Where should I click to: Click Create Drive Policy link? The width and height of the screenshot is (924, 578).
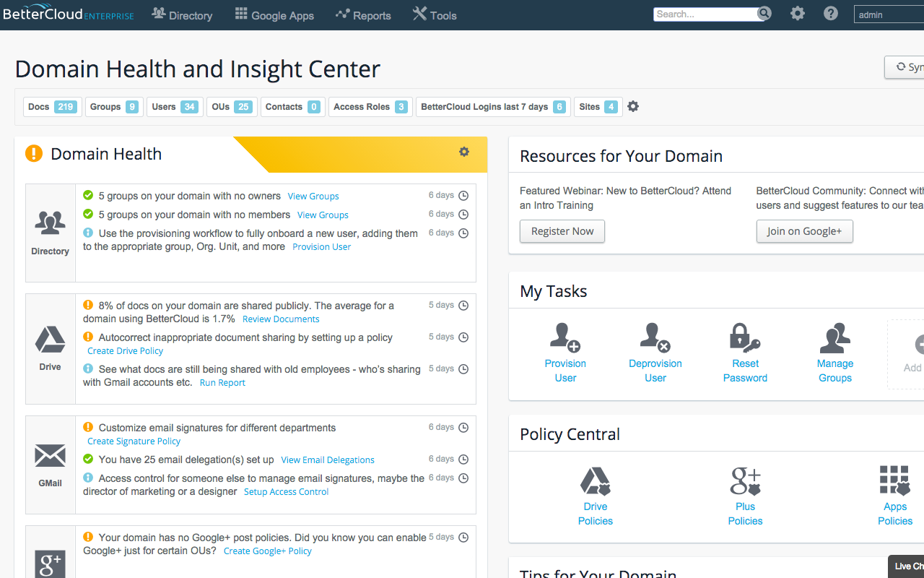(126, 350)
